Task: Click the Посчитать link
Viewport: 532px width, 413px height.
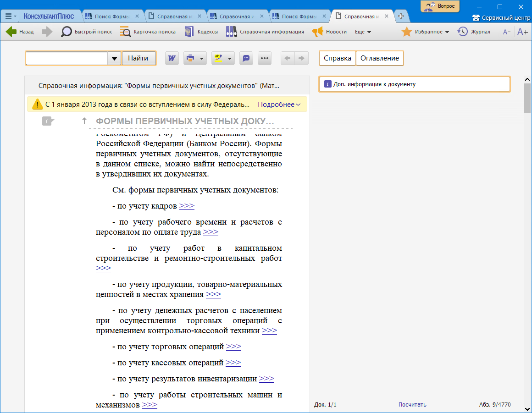Action: point(412,404)
